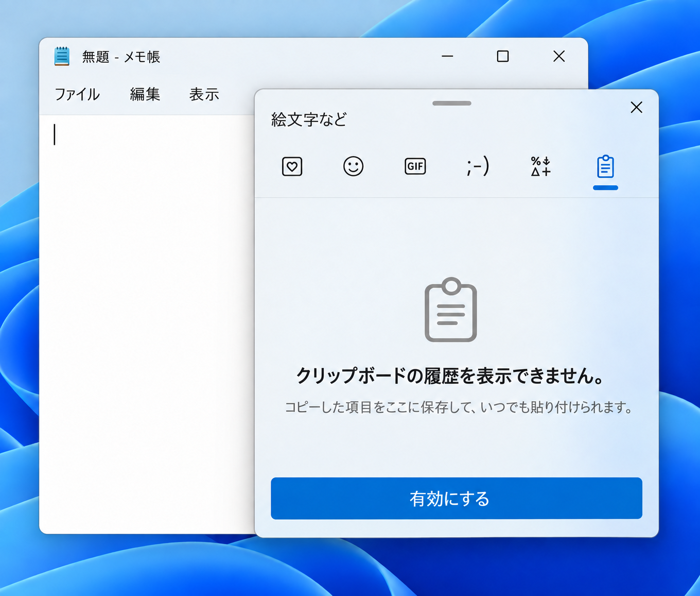Open the ファイル menu in Notepad
This screenshot has width=700, height=596.
(x=77, y=94)
